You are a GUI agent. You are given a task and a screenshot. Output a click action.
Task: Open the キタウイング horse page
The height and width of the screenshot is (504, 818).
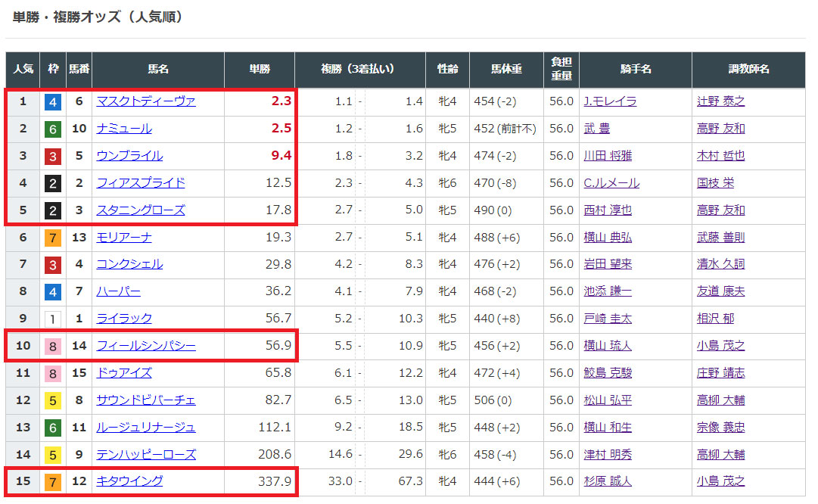(129, 481)
